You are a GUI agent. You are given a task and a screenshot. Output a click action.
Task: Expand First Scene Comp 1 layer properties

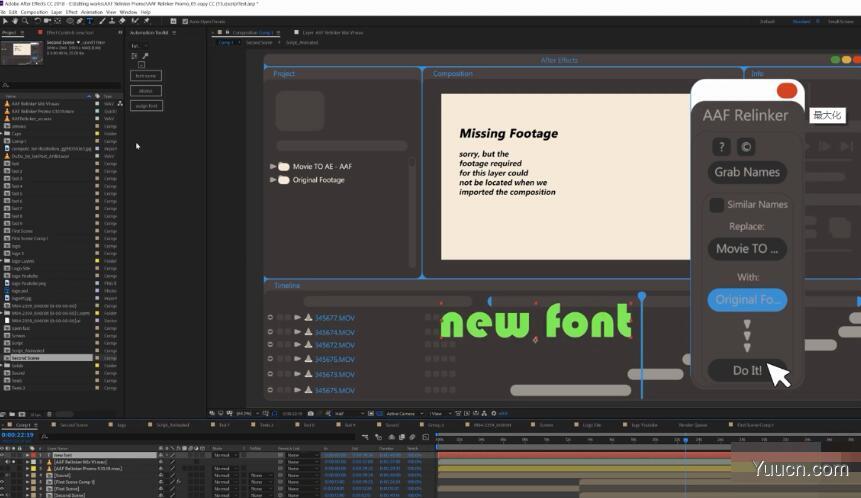coord(27,482)
